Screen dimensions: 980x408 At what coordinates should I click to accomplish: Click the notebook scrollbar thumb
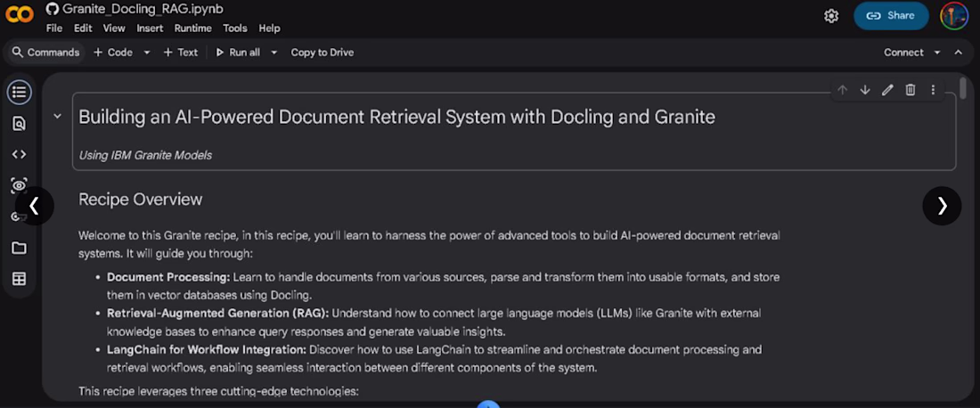pyautogui.click(x=963, y=88)
